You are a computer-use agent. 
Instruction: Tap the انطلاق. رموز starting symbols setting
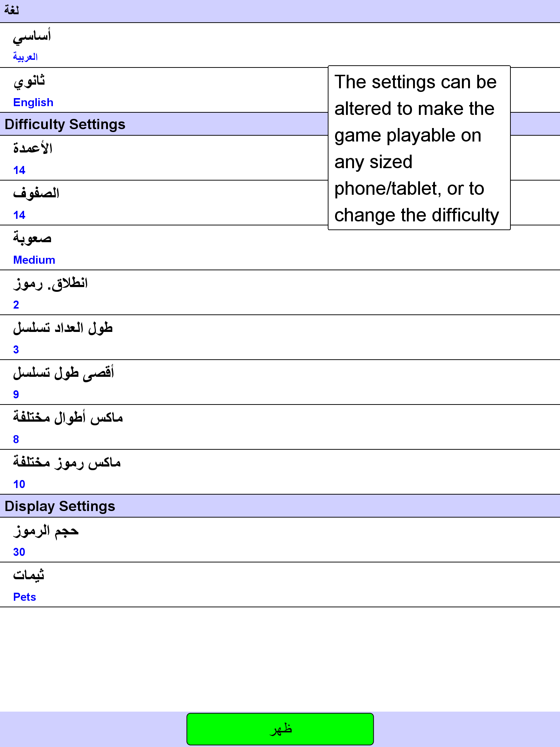tap(280, 293)
